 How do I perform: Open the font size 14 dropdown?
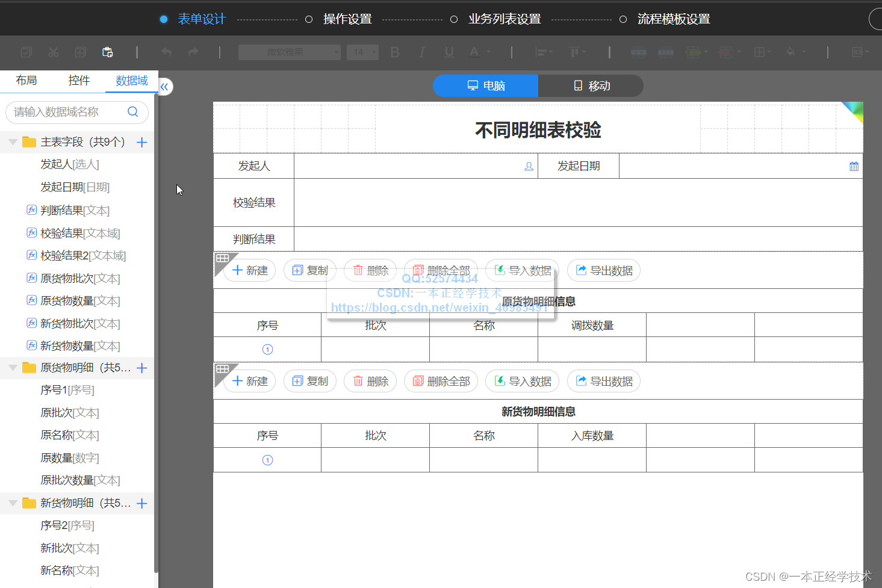[362, 52]
